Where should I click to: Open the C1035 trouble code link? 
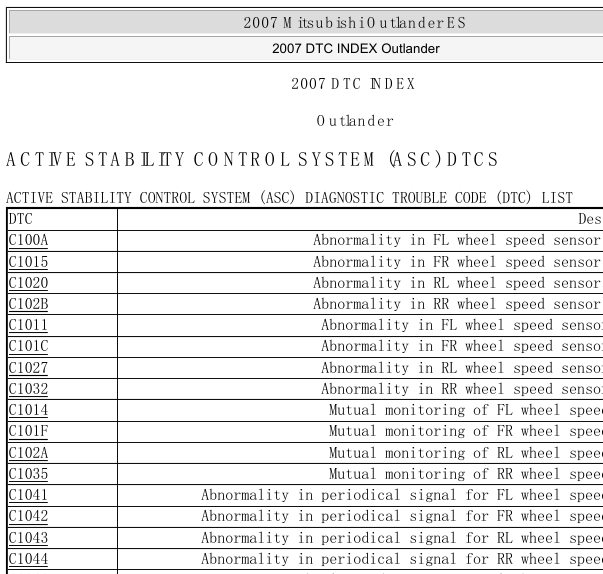point(28,474)
